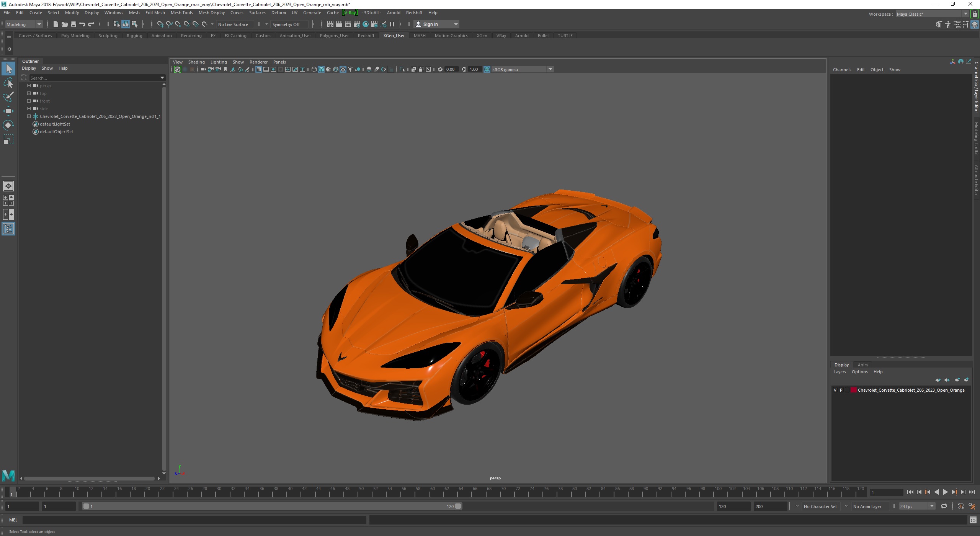This screenshot has width=980, height=536.
Task: Click the Outliner horizontal scrollbar
Action: 89,478
